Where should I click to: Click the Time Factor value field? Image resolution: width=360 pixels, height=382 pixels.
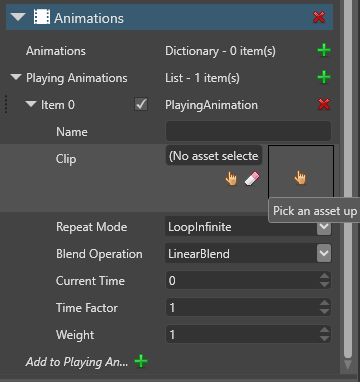242,308
